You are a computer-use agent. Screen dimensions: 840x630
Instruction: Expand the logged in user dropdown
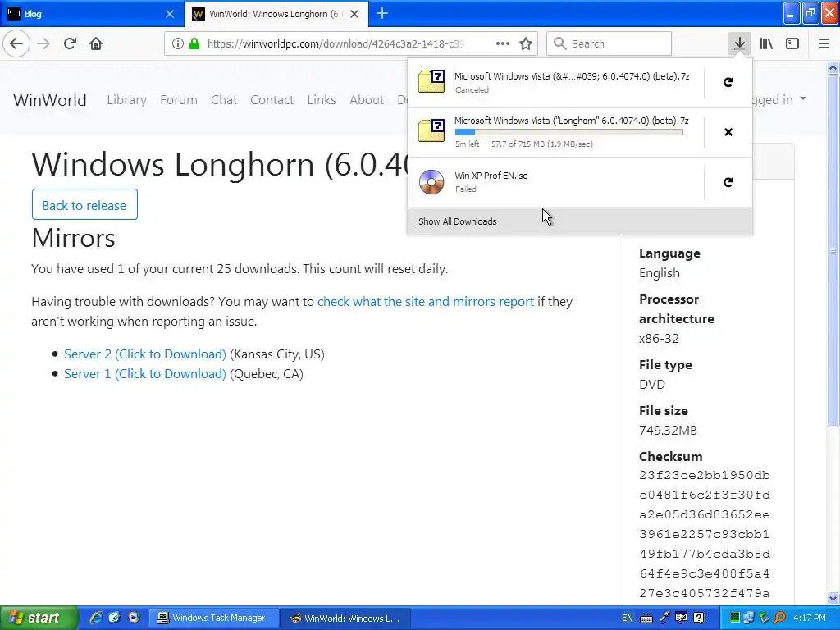point(778,99)
